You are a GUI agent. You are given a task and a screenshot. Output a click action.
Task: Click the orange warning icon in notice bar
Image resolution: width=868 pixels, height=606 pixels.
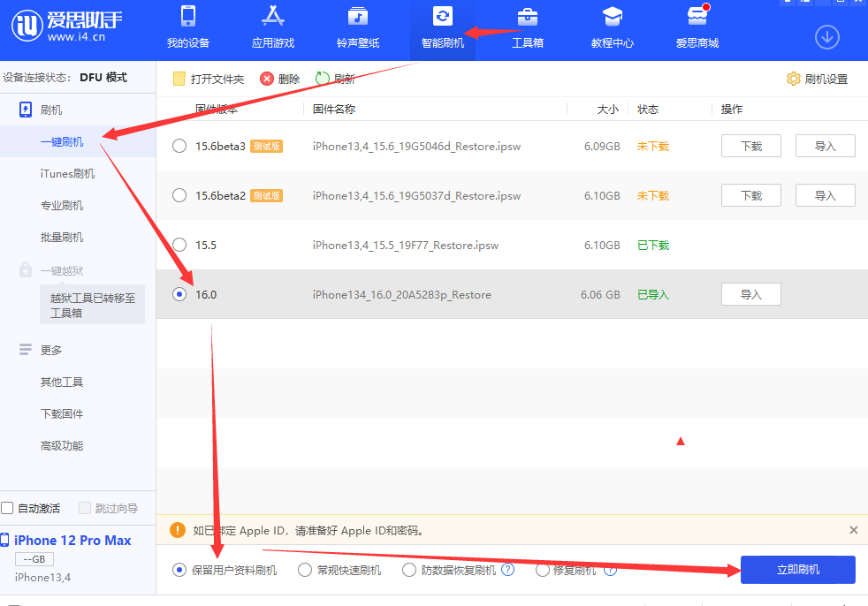pos(178,530)
